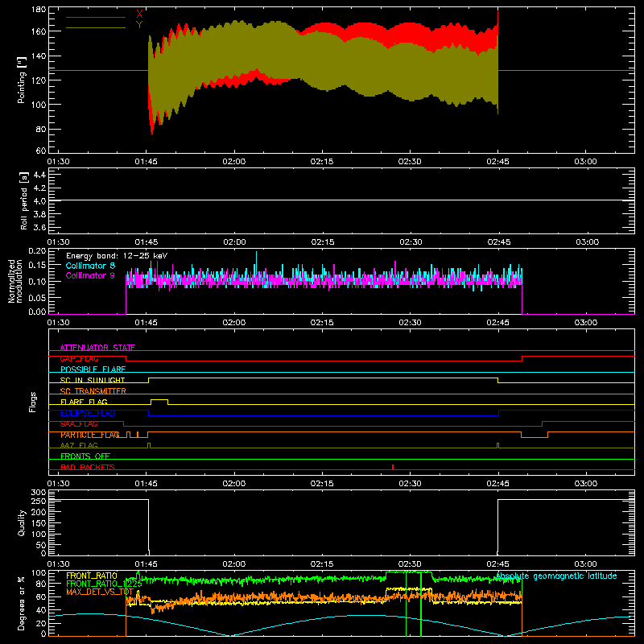
Task: Click the FRONTS_OFF flag label
Action: tap(85, 456)
